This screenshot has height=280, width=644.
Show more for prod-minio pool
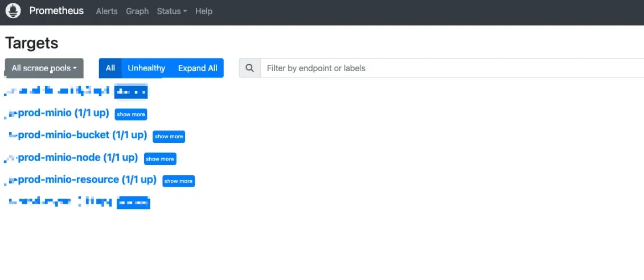point(131,114)
